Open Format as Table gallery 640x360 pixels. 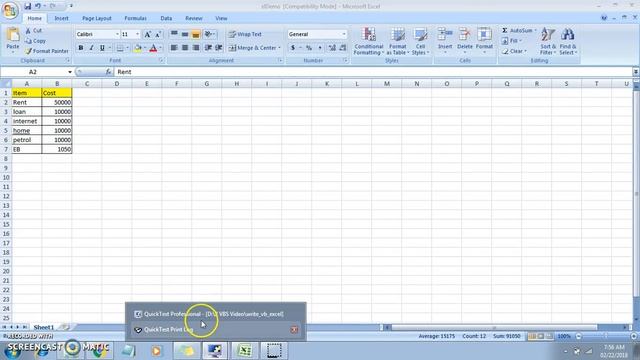(398, 41)
